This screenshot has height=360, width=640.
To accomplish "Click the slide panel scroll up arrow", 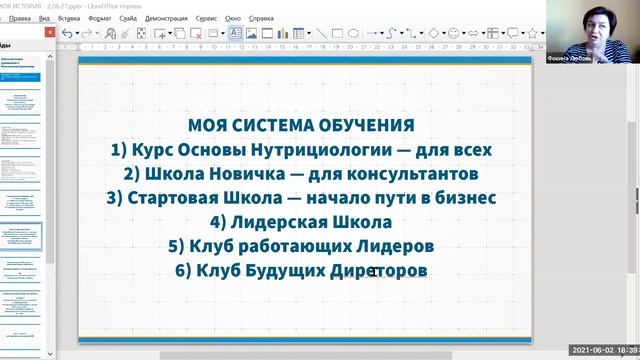I will click(x=50, y=56).
